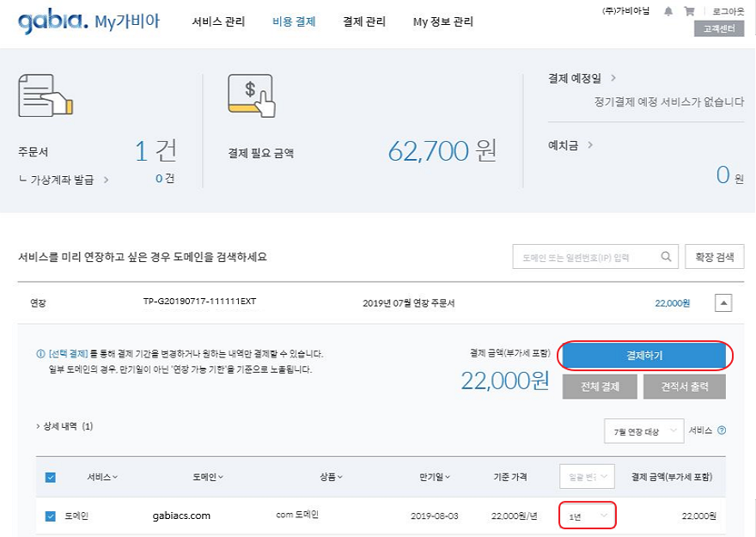Click the 견적서 출력 button
Screen dimensions: 756x537
click(x=684, y=387)
